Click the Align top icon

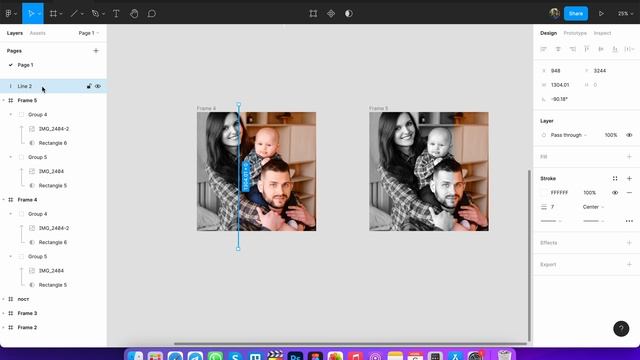pos(587,49)
